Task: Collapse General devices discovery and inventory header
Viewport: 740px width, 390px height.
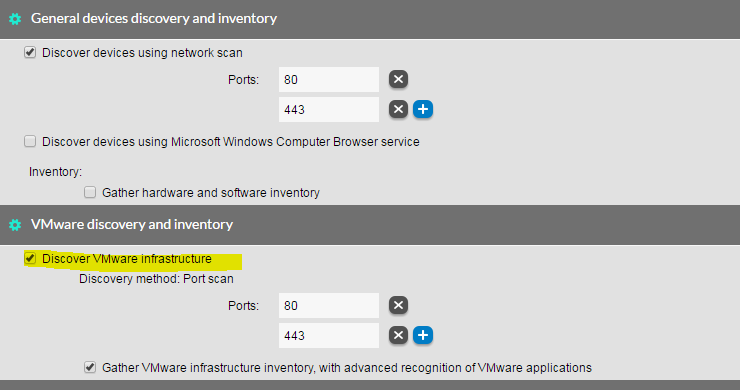Action: [x=370, y=19]
